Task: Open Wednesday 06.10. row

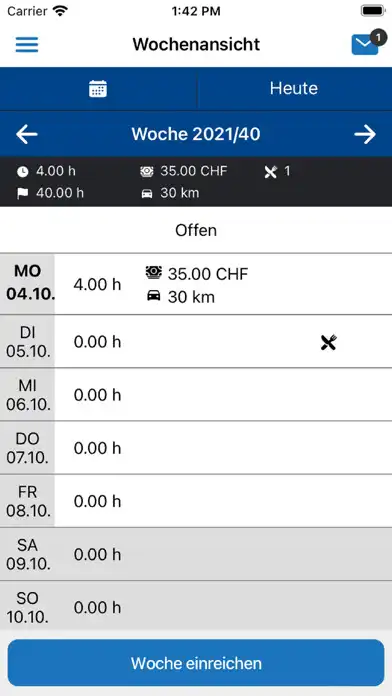Action: pyautogui.click(x=196, y=395)
